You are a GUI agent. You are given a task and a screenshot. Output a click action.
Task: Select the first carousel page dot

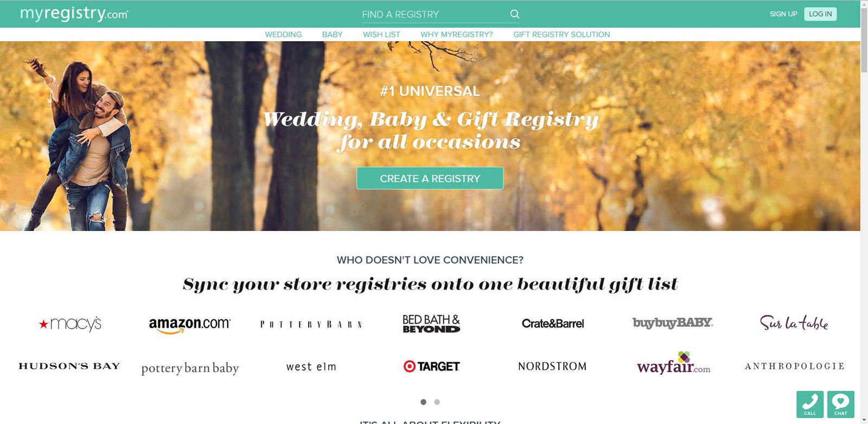point(423,402)
